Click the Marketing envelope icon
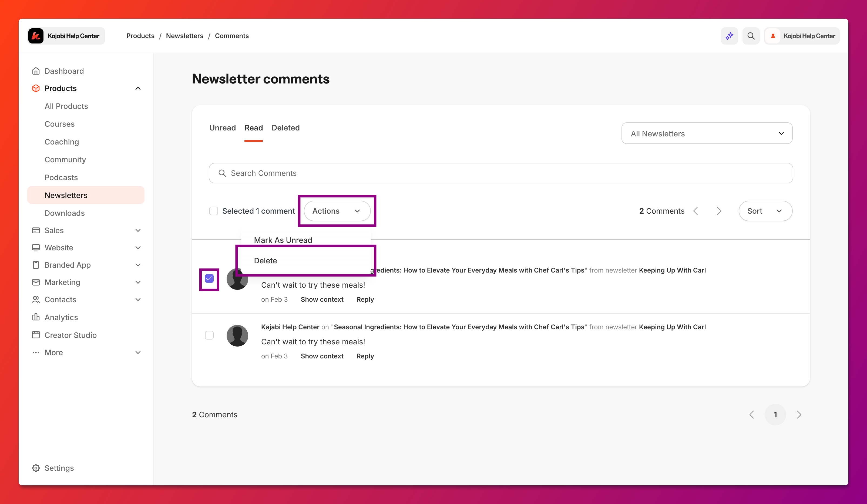867x504 pixels. coord(36,283)
